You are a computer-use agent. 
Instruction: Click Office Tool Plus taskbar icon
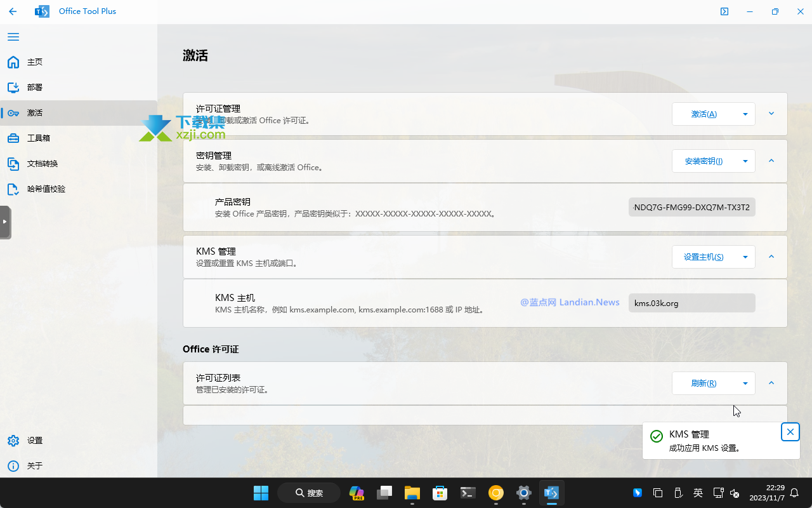552,493
